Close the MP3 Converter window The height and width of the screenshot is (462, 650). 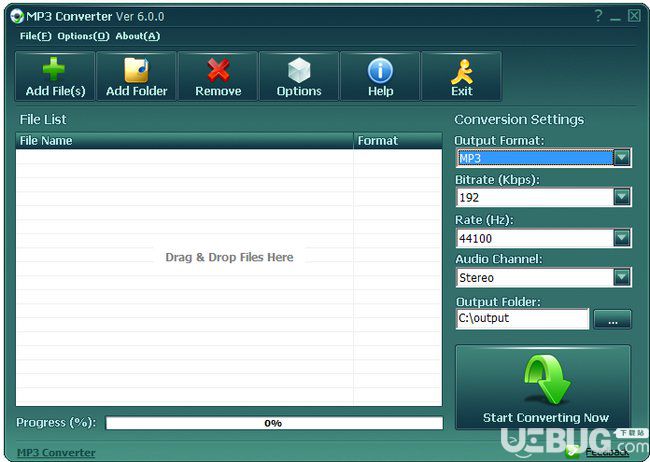point(634,16)
